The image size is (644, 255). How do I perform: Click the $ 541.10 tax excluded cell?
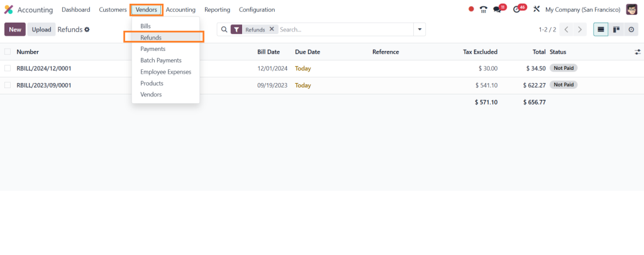tap(486, 86)
